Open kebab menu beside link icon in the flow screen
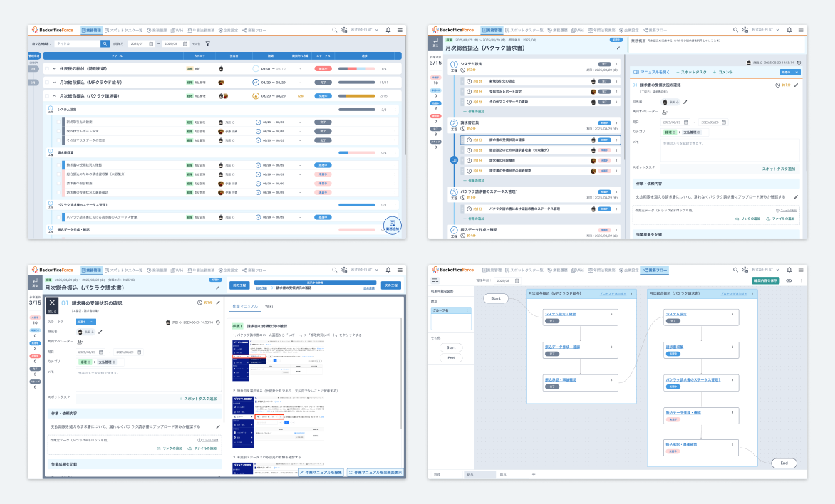The width and height of the screenshot is (835, 504). (802, 280)
